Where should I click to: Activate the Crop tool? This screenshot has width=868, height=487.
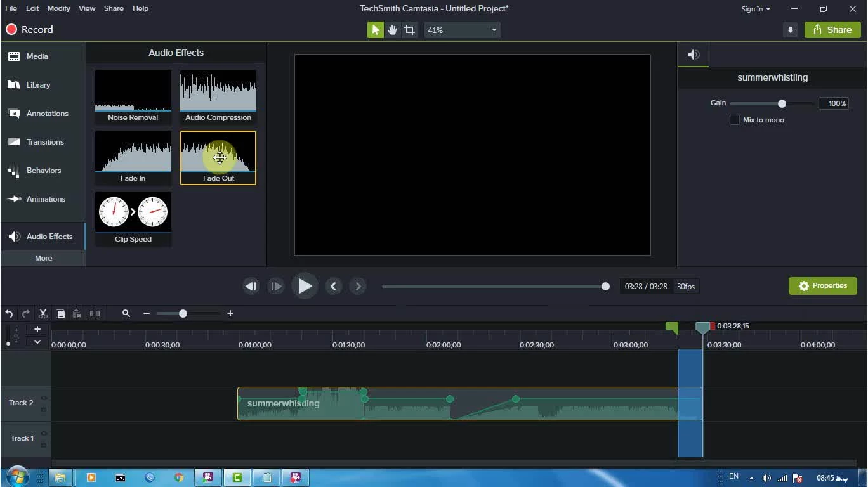[x=410, y=30]
